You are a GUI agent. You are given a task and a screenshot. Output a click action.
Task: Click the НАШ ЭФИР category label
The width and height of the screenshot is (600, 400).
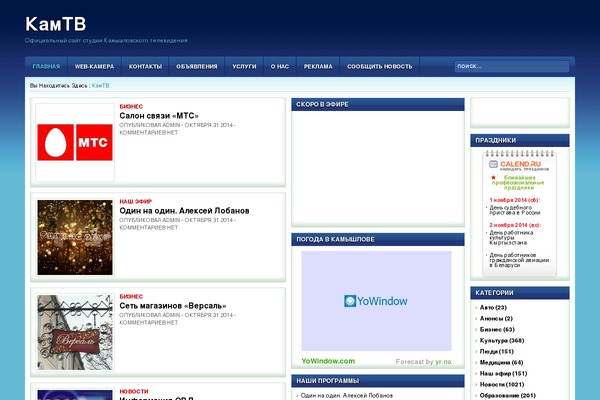click(x=136, y=201)
